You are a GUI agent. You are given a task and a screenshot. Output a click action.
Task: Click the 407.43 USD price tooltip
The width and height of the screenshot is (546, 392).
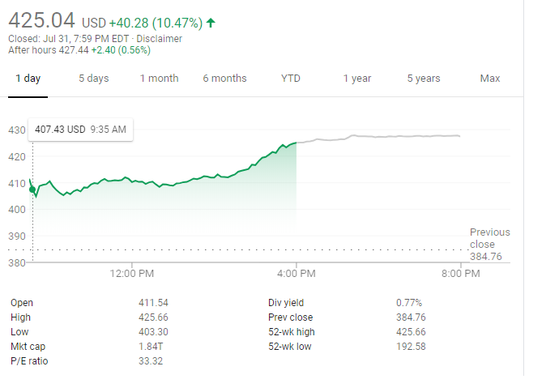click(79, 129)
